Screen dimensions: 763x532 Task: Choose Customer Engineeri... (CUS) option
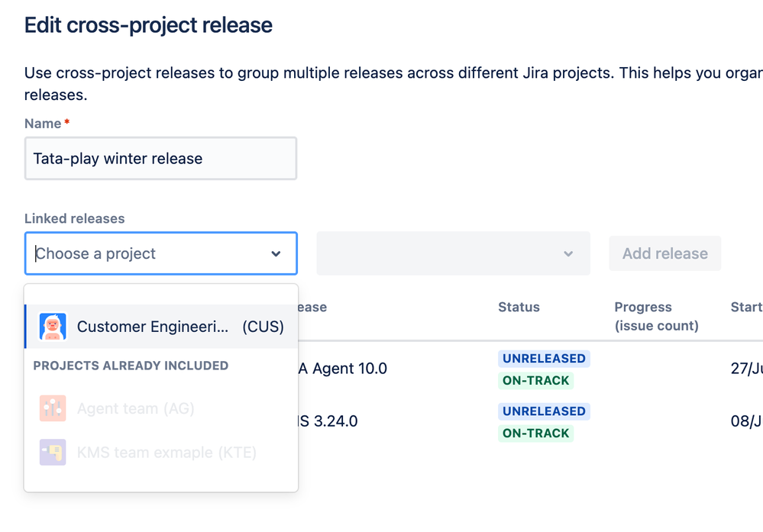[x=162, y=327]
